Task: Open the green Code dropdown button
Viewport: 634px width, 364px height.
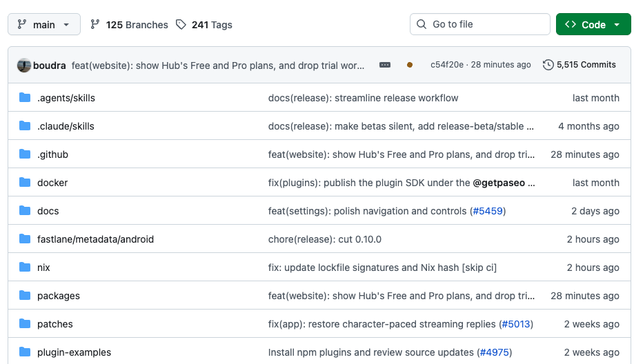Action: [593, 25]
